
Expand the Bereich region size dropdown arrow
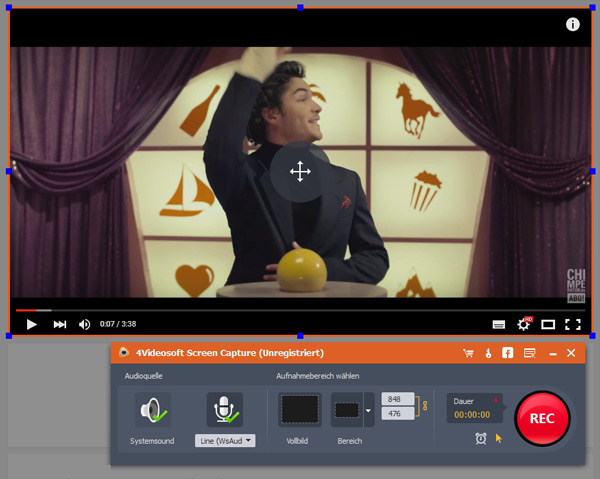(x=369, y=410)
